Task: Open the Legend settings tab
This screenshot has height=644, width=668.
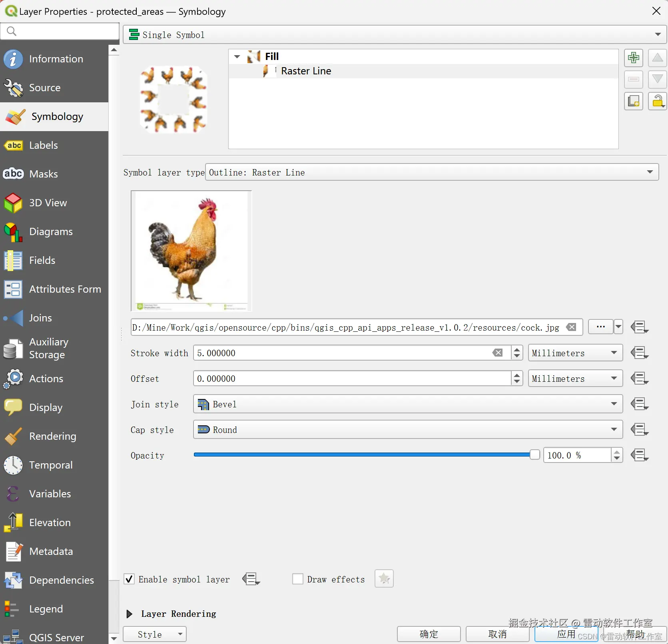Action: click(x=54, y=609)
